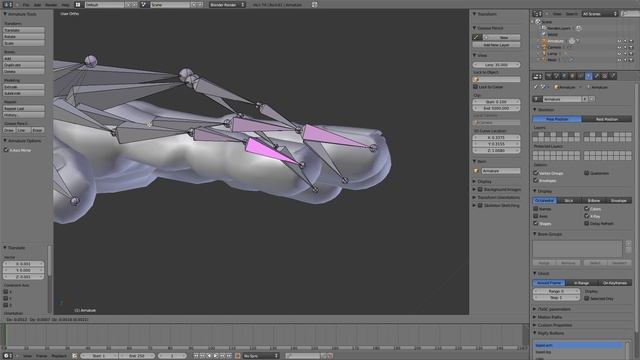The image size is (640, 360).
Task: Expand the Motion Paths panel
Action: 535,317
